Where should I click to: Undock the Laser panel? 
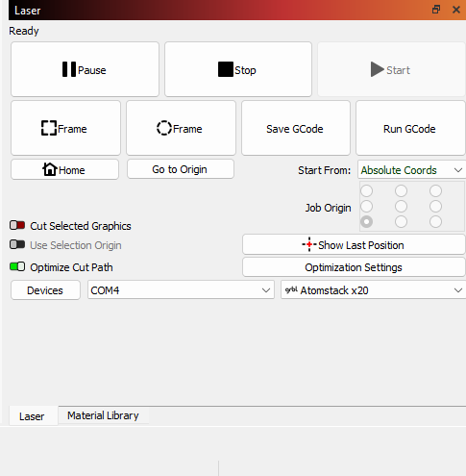click(x=436, y=10)
